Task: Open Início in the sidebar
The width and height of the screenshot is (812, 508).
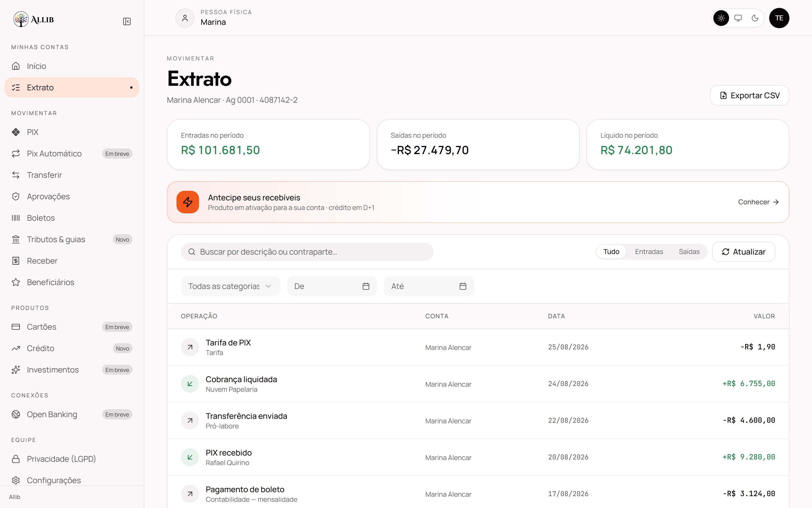Action: 72,66
